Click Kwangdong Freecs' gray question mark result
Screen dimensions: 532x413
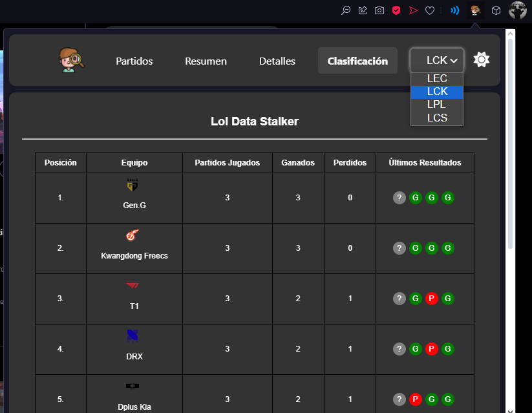399,248
